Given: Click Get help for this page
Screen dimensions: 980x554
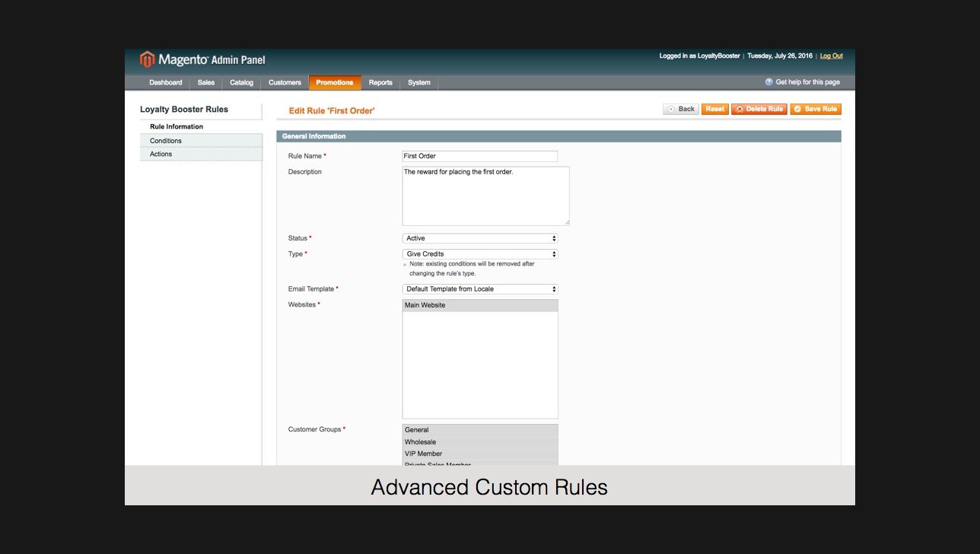Looking at the screenshot, I should pyautogui.click(x=807, y=82).
